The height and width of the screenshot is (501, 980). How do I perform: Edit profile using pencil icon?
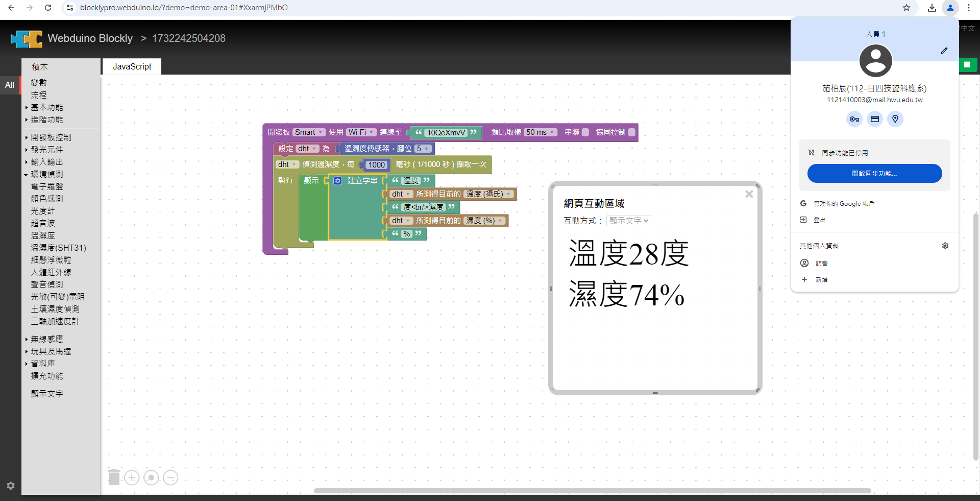point(944,51)
